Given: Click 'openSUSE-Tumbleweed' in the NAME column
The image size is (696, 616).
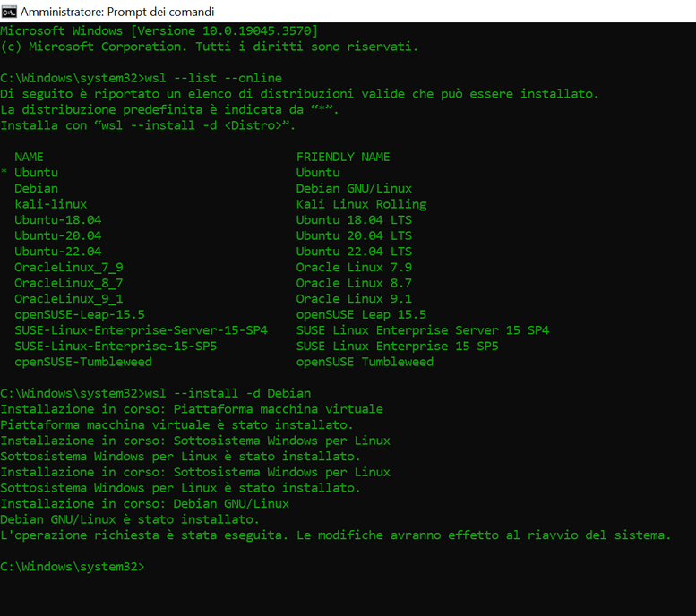Looking at the screenshot, I should 83,362.
